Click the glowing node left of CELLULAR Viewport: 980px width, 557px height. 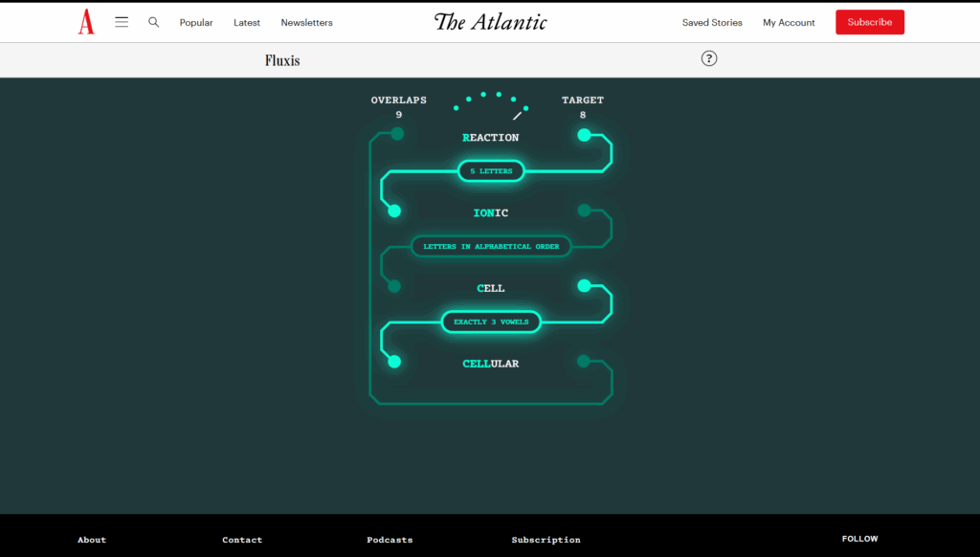tap(393, 362)
